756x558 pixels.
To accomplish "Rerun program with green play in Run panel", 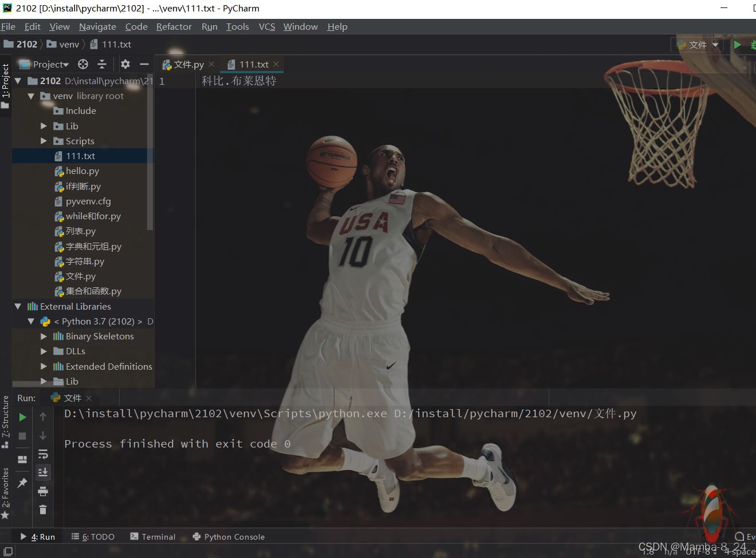I will pos(23,417).
